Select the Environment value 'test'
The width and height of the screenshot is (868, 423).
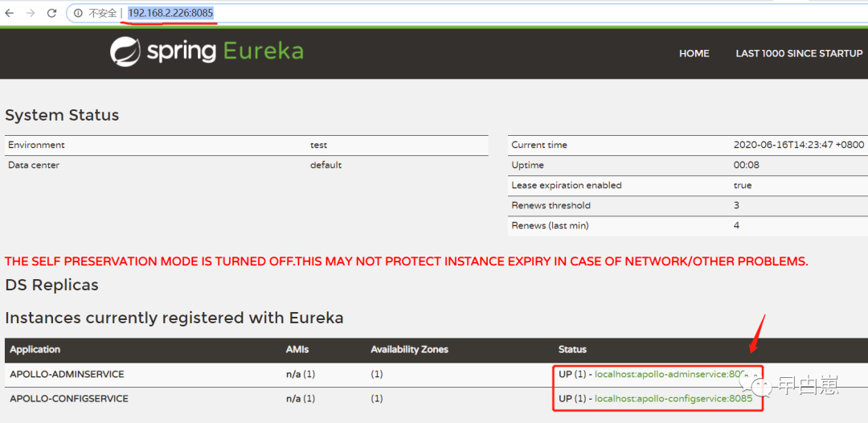318,145
